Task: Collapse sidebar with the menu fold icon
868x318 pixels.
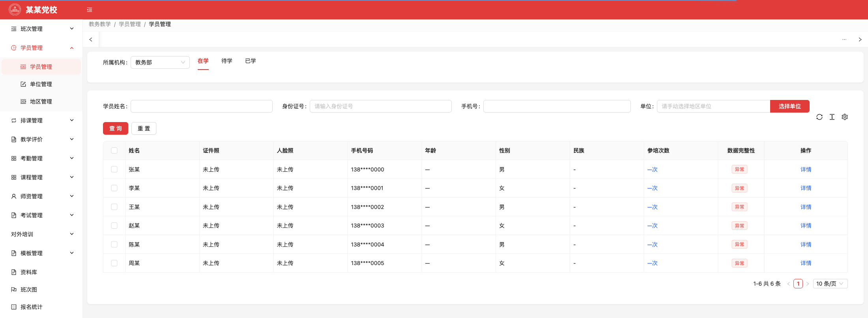Action: (x=90, y=9)
